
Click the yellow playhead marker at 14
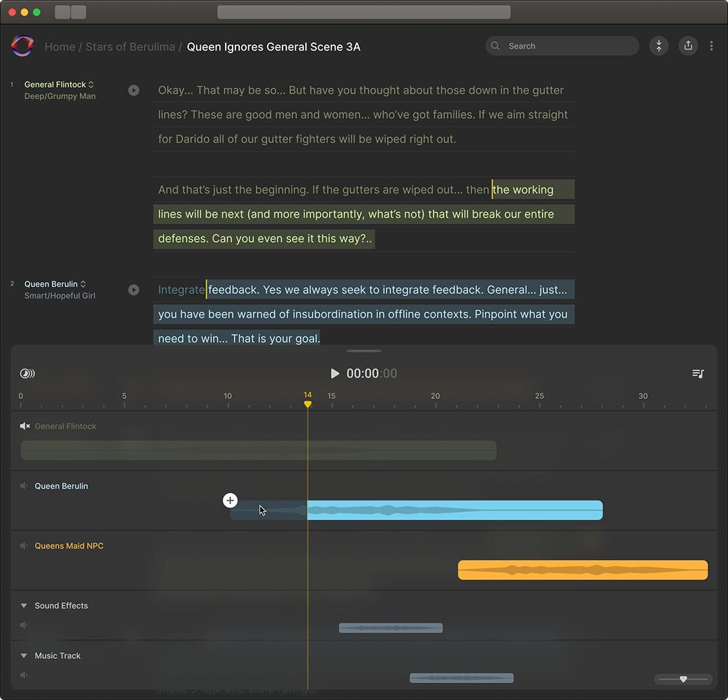(x=307, y=404)
